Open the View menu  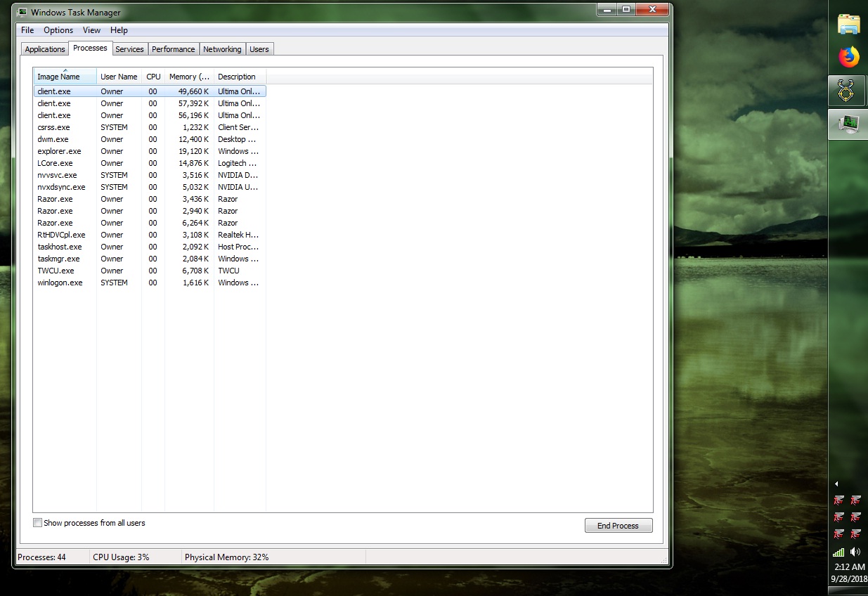click(x=91, y=30)
